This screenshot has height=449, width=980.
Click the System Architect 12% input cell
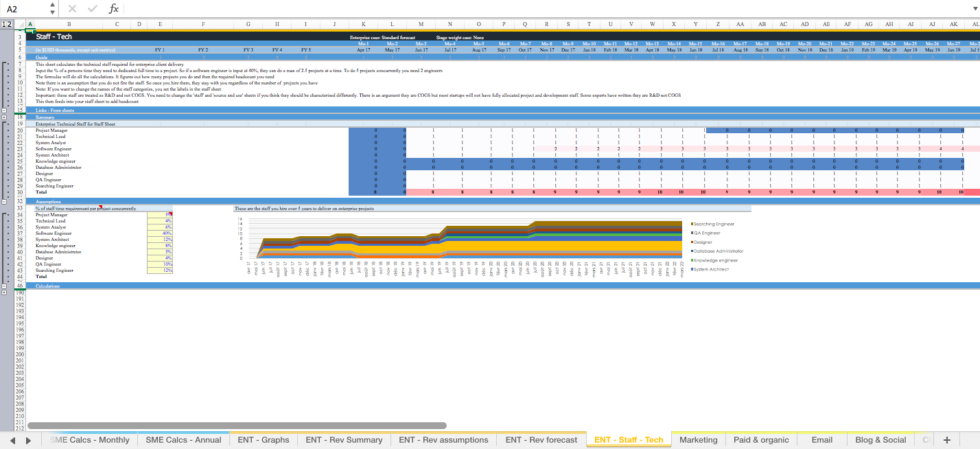(160, 240)
